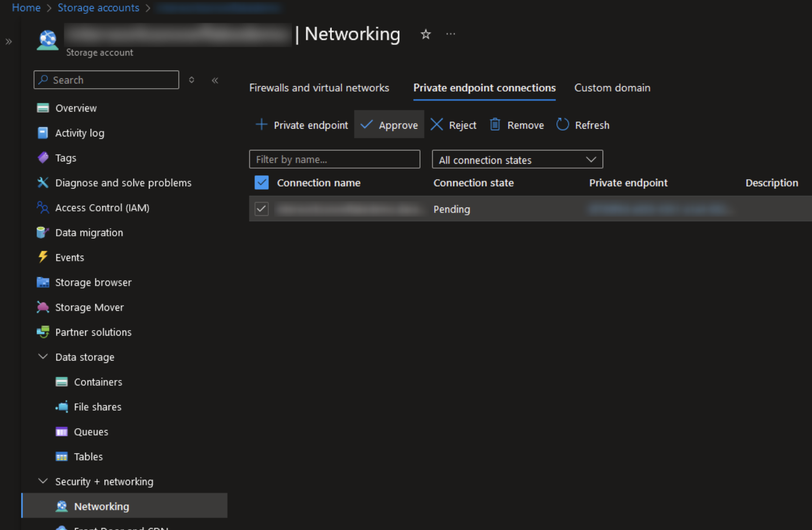Uncheck the pending connection row checkbox

point(261,208)
